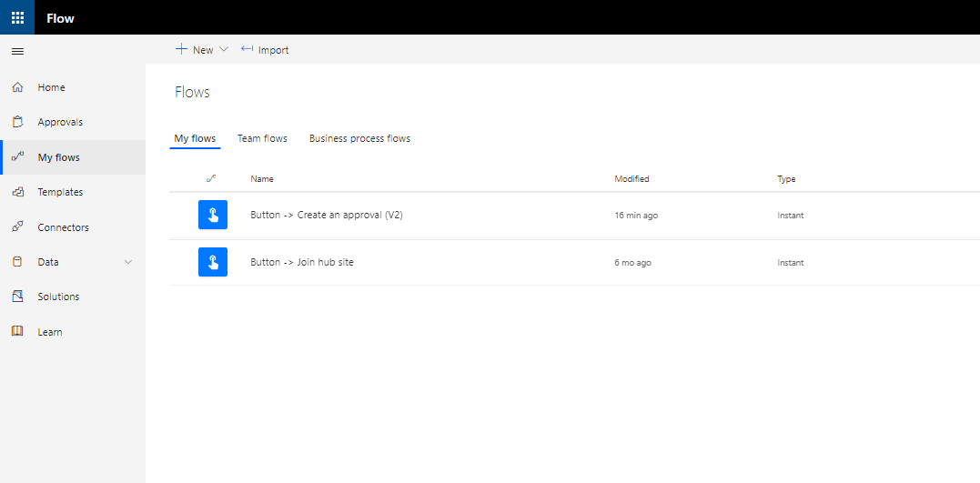Sort flows by Modified column header
980x483 pixels.
pos(631,178)
